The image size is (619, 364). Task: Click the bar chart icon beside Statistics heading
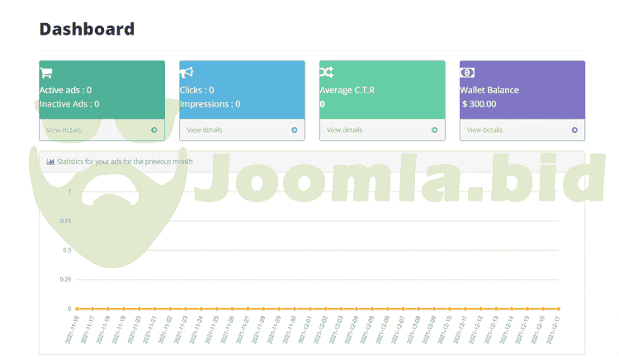(51, 162)
